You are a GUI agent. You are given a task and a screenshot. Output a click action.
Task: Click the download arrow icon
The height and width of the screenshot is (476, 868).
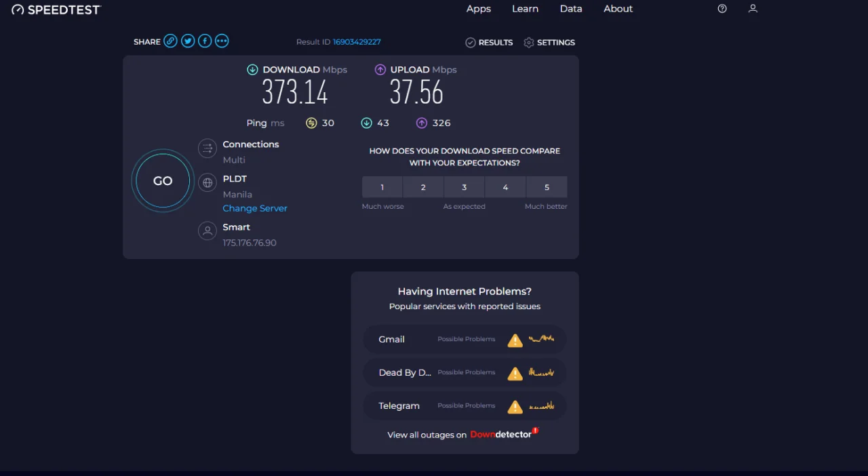(x=252, y=69)
